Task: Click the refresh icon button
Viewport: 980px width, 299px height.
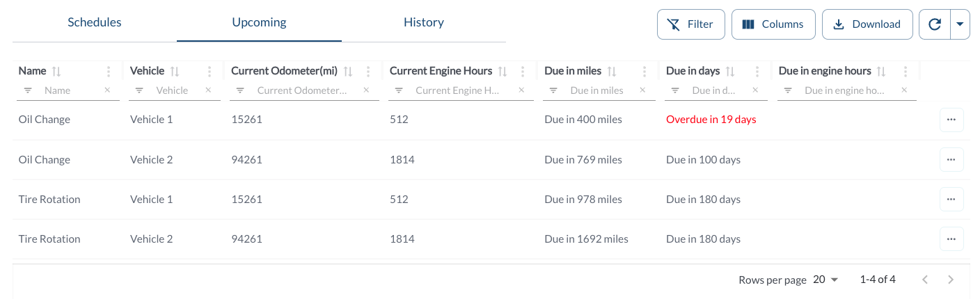Action: pos(935,24)
